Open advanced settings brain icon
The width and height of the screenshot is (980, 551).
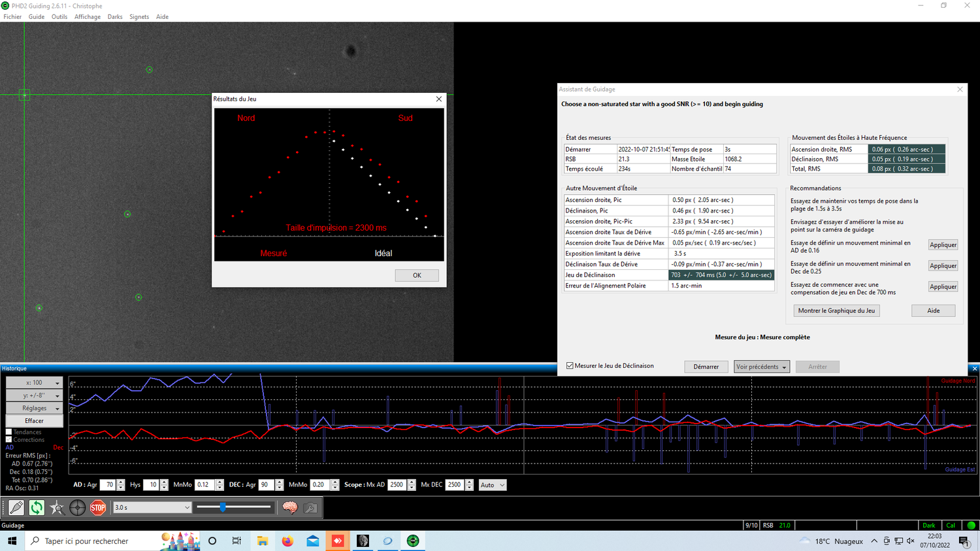click(x=290, y=507)
